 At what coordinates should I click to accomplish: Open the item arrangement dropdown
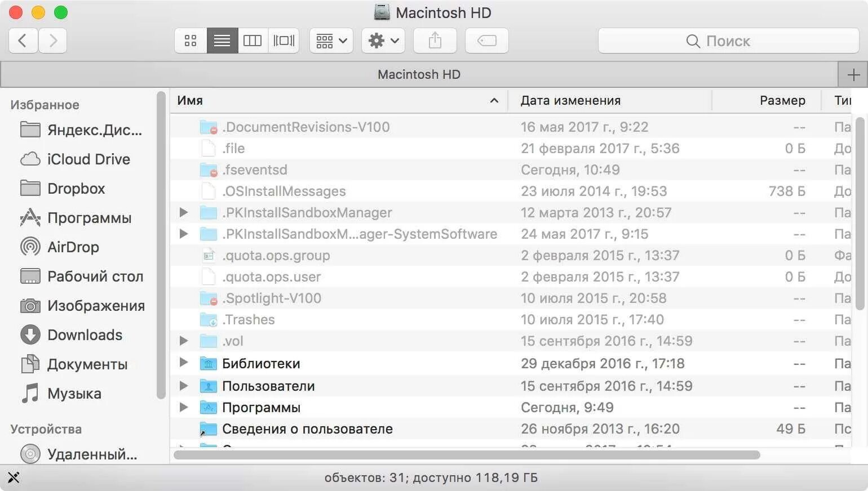click(331, 41)
